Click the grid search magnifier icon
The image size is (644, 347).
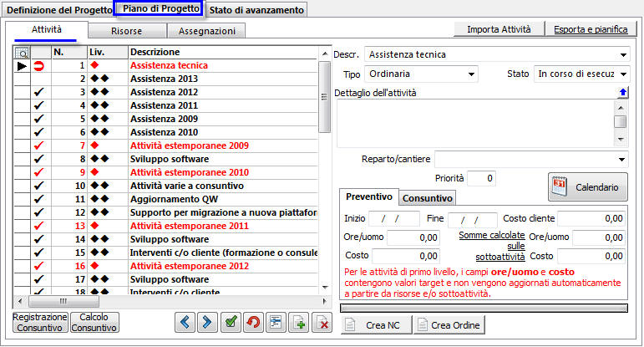tap(22, 52)
